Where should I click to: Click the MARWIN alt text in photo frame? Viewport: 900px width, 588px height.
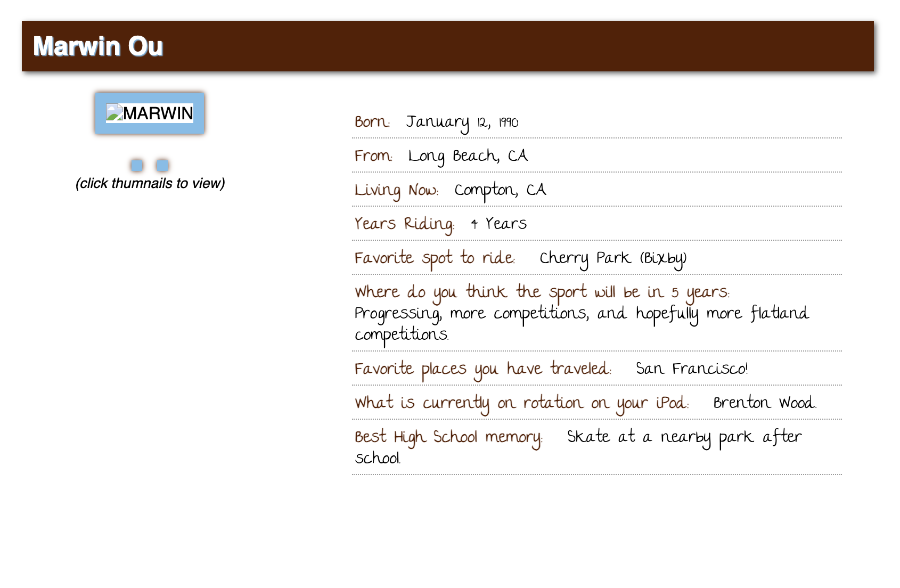[x=158, y=113]
